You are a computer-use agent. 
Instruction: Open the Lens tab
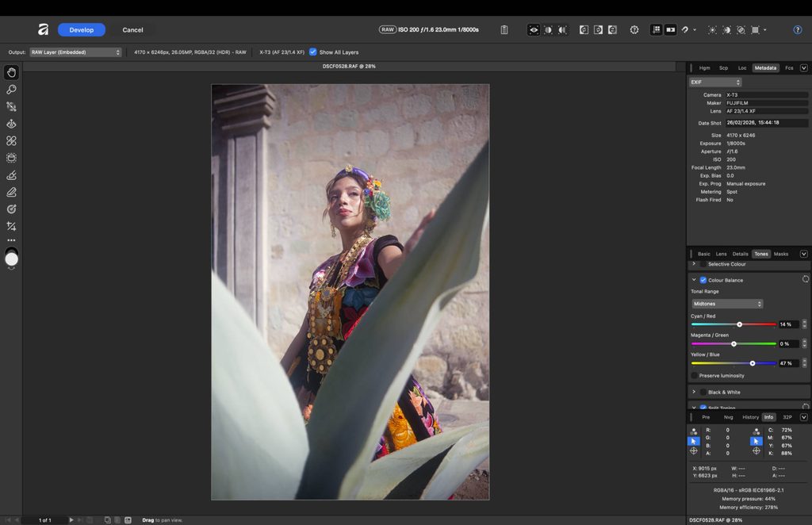click(x=722, y=254)
